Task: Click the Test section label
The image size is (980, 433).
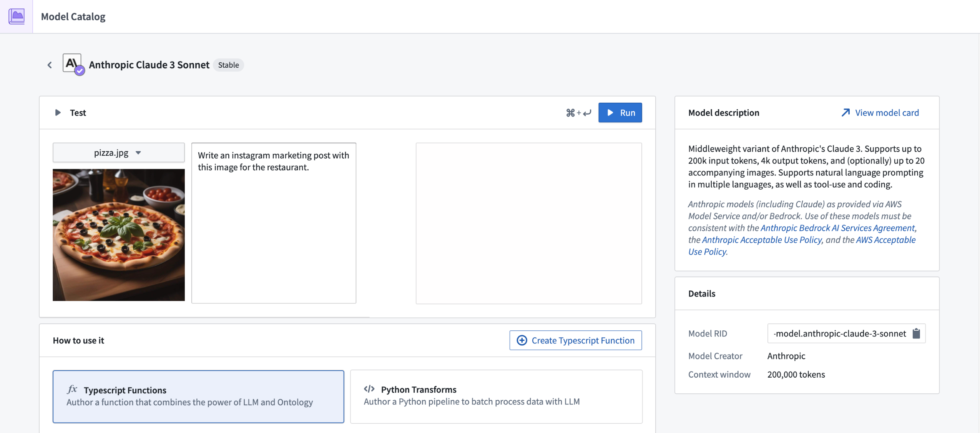Action: point(78,113)
